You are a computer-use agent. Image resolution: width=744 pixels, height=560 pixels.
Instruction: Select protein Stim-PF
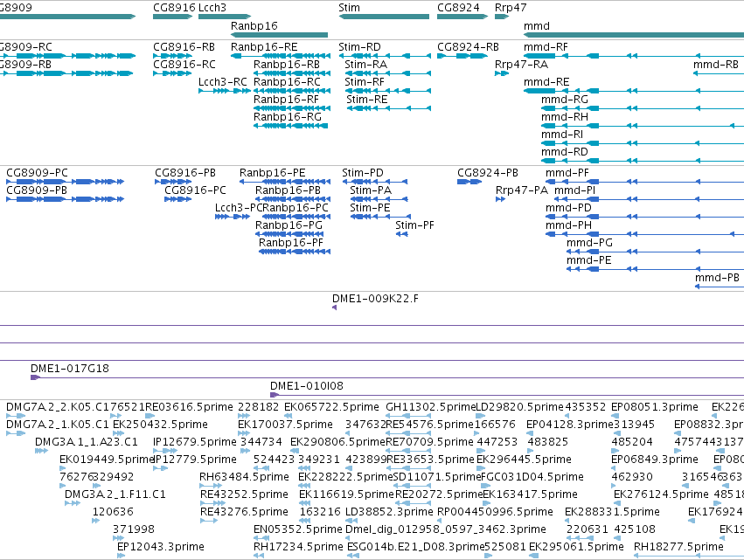point(402,234)
